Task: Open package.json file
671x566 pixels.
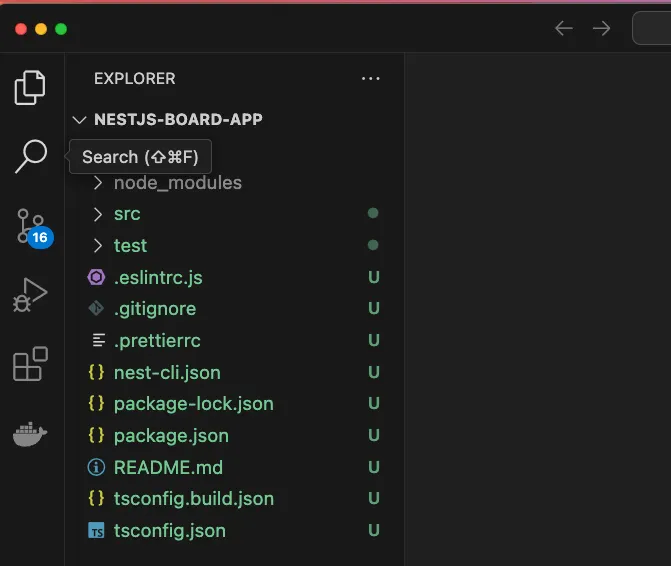Action: (x=171, y=436)
